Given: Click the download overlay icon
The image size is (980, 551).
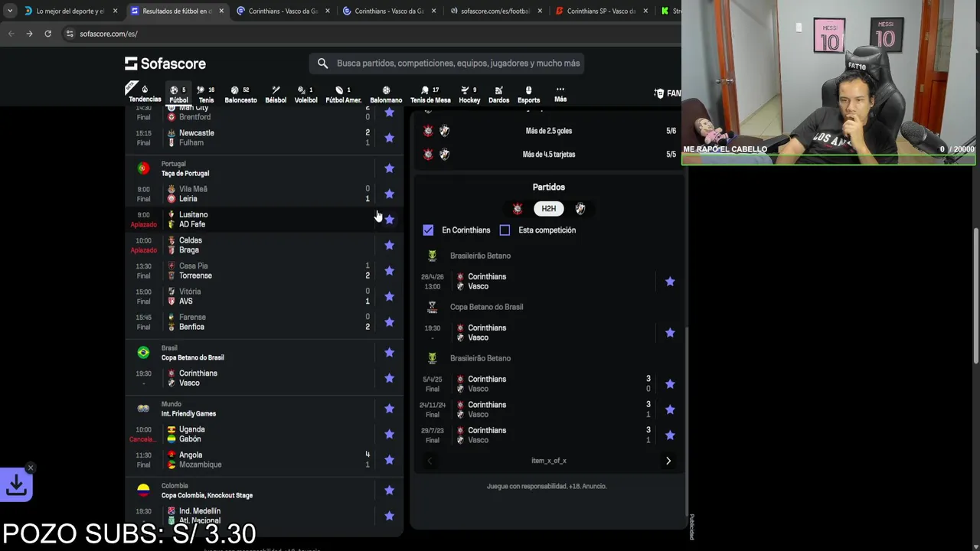Looking at the screenshot, I should click(x=16, y=484).
